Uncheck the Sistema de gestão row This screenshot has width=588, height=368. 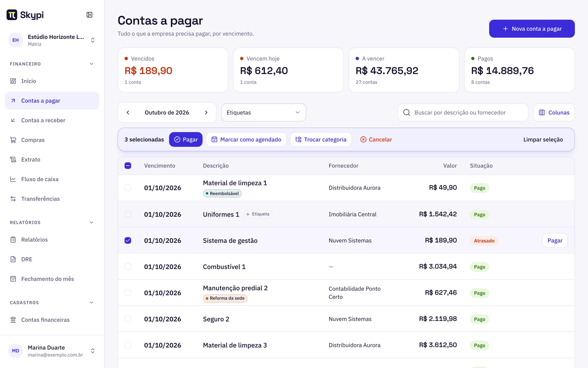coord(128,240)
